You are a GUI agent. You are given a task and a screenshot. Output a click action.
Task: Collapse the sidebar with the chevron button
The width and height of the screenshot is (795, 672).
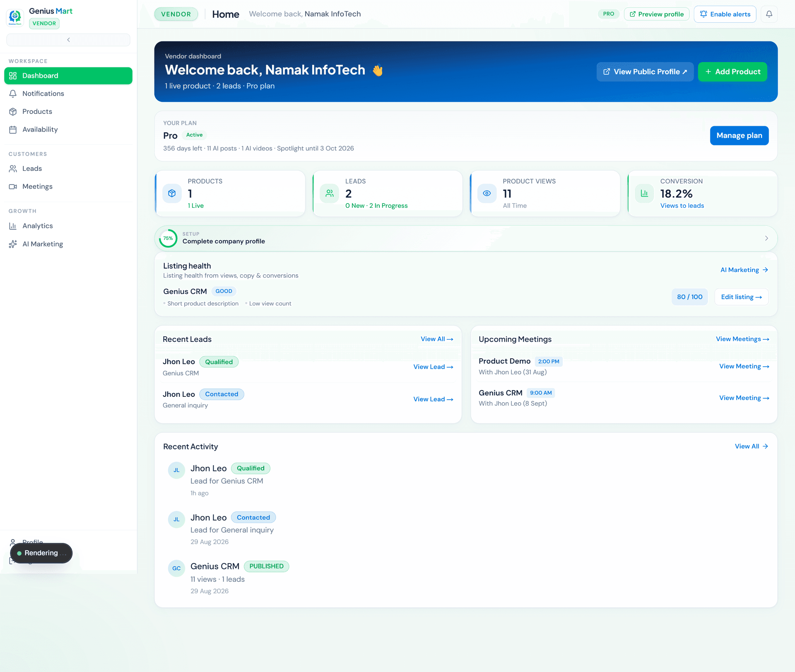point(68,40)
